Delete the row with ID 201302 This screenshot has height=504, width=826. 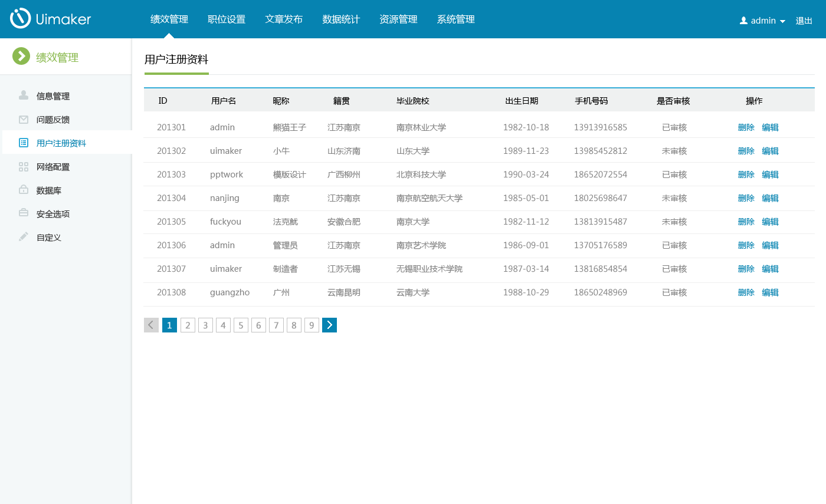(746, 151)
